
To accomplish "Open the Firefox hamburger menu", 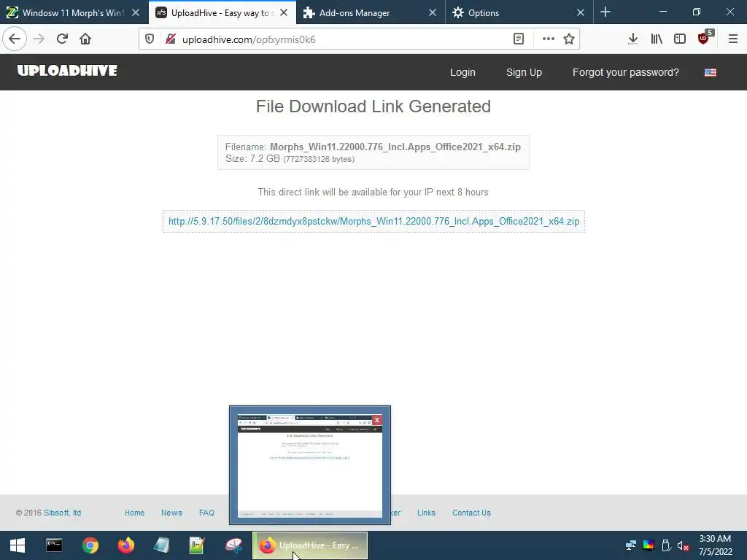I will click(732, 39).
